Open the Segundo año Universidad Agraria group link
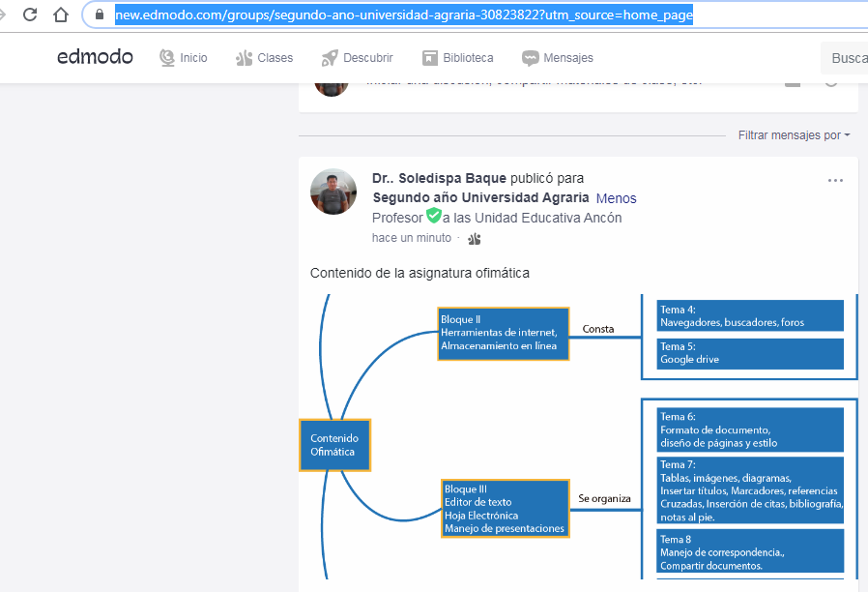Image resolution: width=868 pixels, height=592 pixels. (480, 198)
